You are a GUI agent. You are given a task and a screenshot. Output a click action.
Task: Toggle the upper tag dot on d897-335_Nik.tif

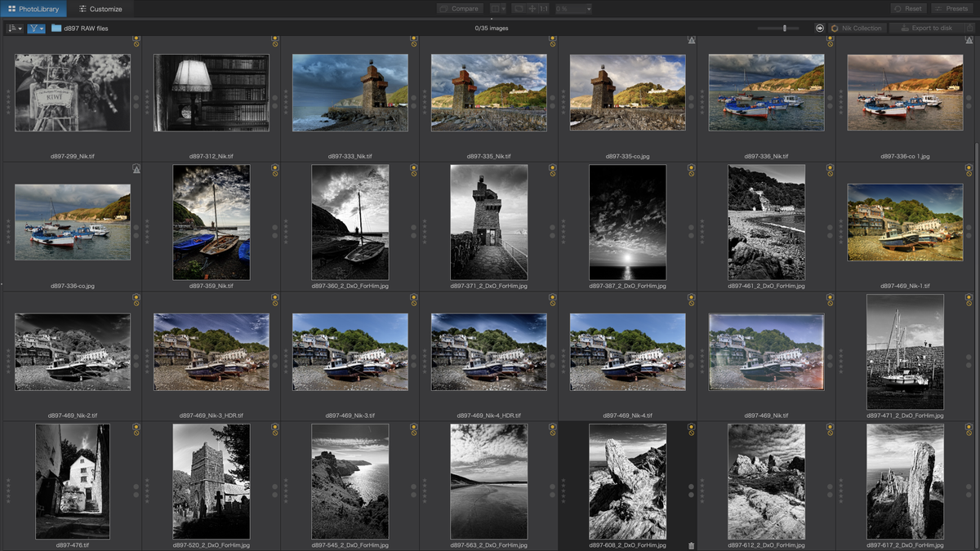(x=552, y=98)
